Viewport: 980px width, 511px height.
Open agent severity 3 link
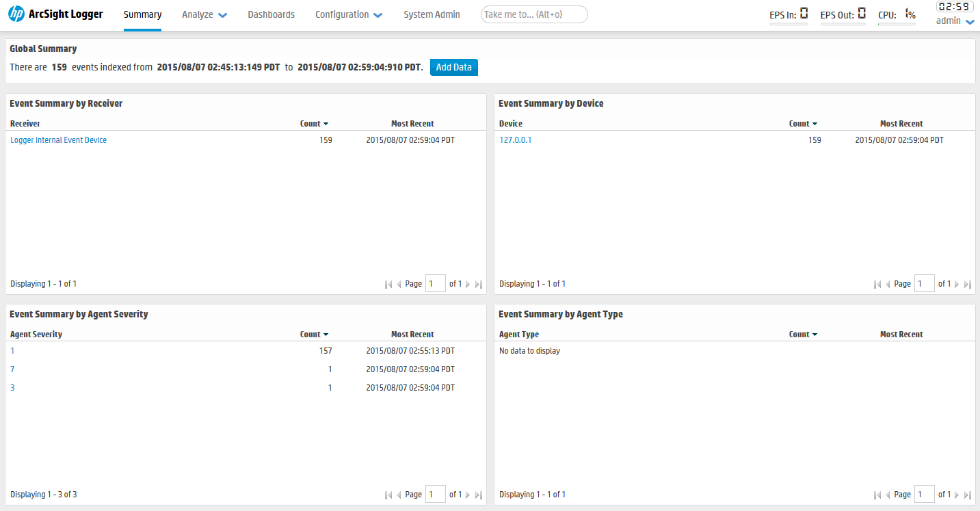click(12, 388)
